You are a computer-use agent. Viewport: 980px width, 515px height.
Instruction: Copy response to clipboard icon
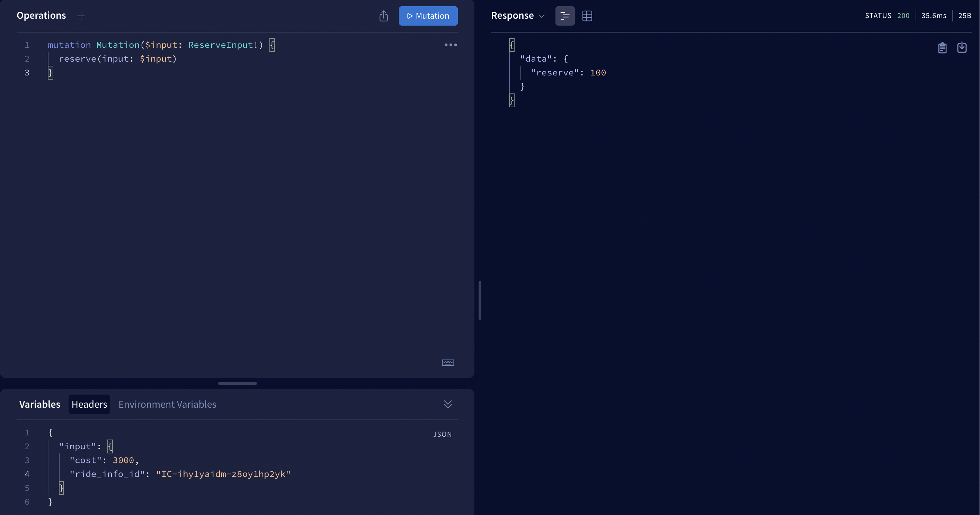pos(942,47)
